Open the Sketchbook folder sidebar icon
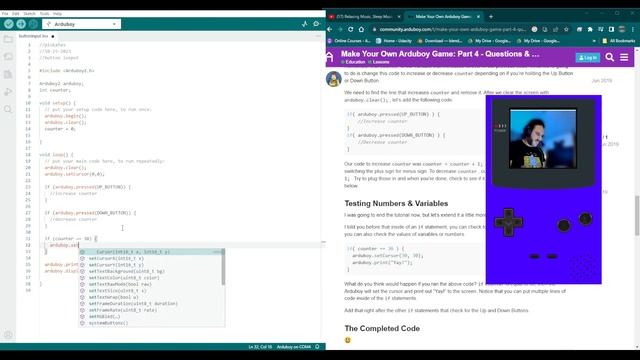This screenshot has width=640, height=360. (8, 40)
